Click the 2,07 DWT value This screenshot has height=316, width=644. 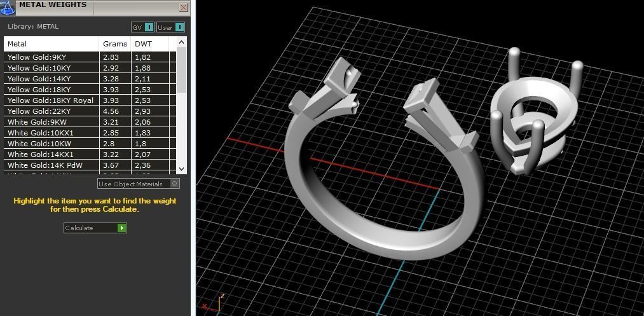pyautogui.click(x=143, y=155)
